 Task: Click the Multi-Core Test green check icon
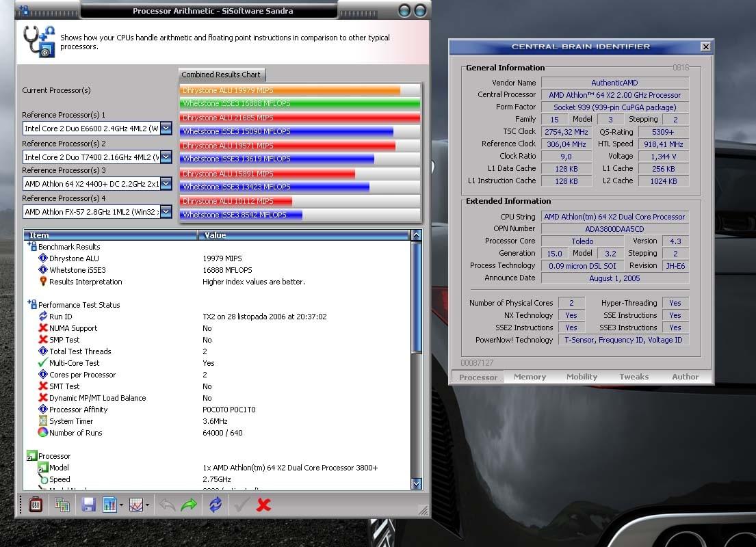[43, 362]
